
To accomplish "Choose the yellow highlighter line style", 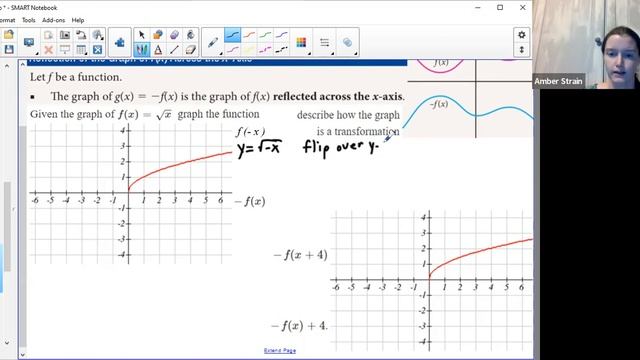I will (x=249, y=50).
